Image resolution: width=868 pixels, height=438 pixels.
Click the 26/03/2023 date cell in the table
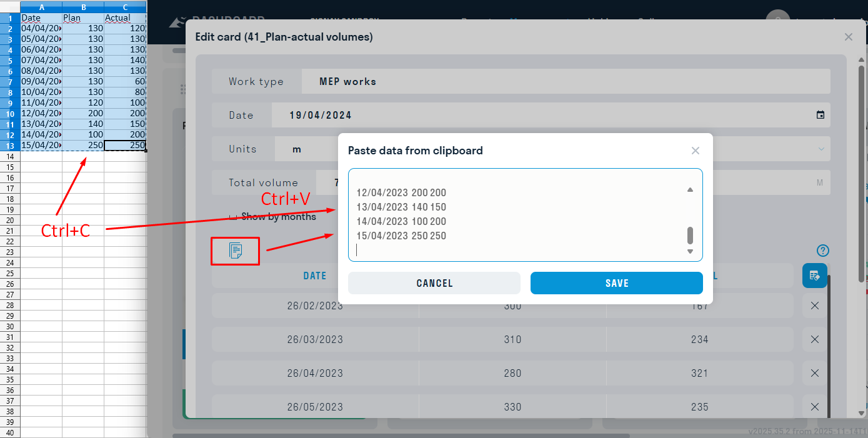(315, 340)
